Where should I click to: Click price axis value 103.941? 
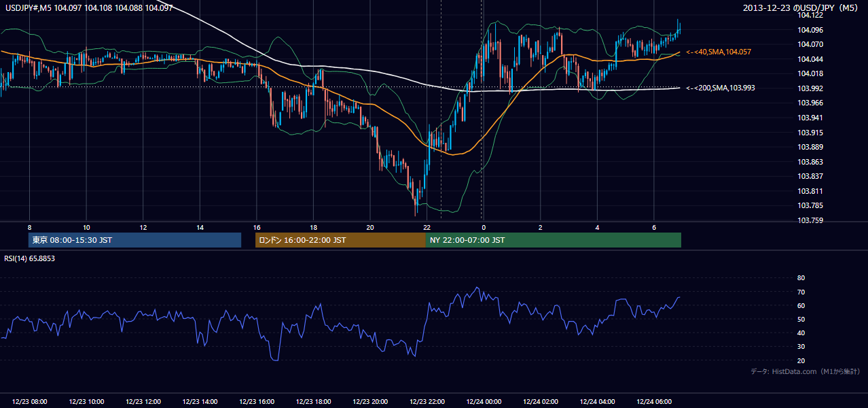pyautogui.click(x=810, y=118)
